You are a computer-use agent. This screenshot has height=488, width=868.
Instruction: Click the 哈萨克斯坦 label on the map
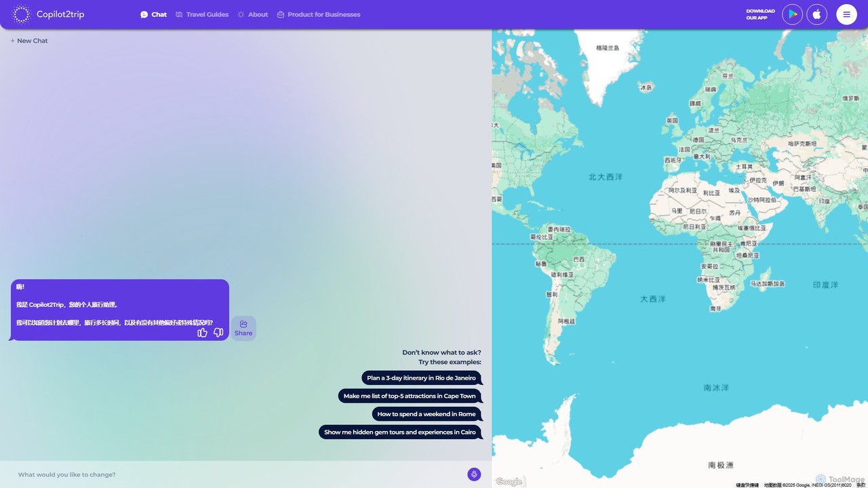coord(803,144)
